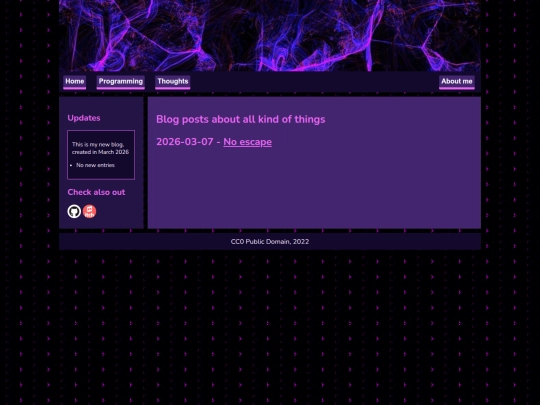Screen dimensions: 540x405
Task: Click the neon header banner image
Action: [x=270, y=35]
